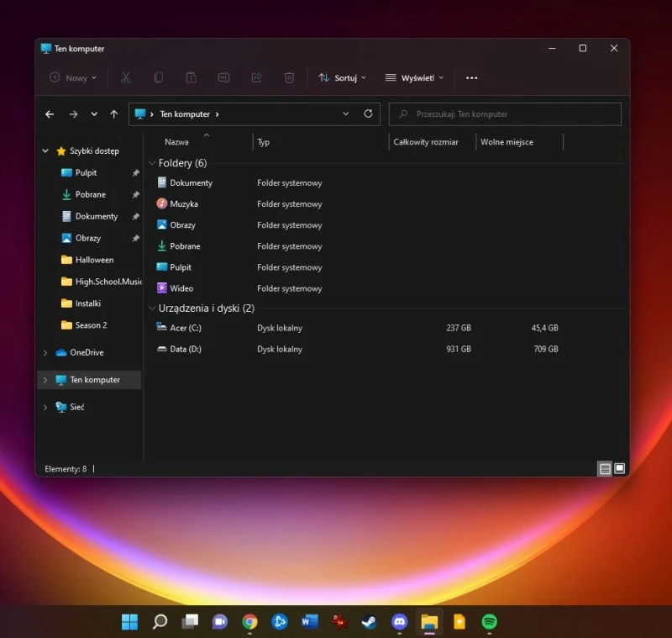
Task: Select the Cut icon on the toolbar
Action: pos(124,77)
